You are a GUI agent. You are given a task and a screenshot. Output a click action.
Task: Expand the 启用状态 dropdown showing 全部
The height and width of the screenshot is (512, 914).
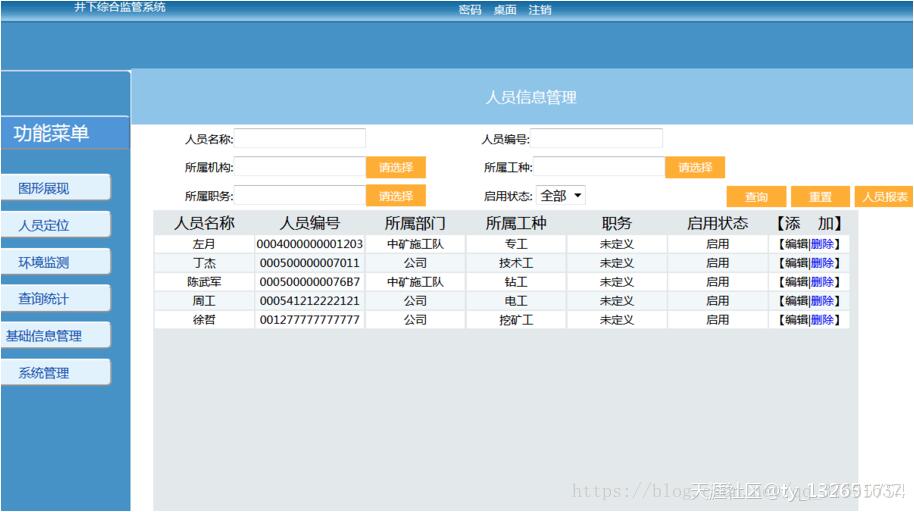pyautogui.click(x=561, y=195)
